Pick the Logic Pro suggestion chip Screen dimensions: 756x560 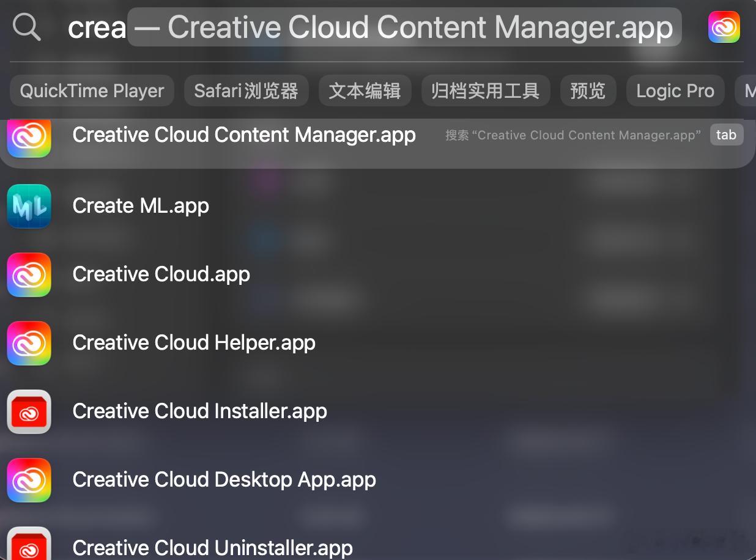(675, 91)
